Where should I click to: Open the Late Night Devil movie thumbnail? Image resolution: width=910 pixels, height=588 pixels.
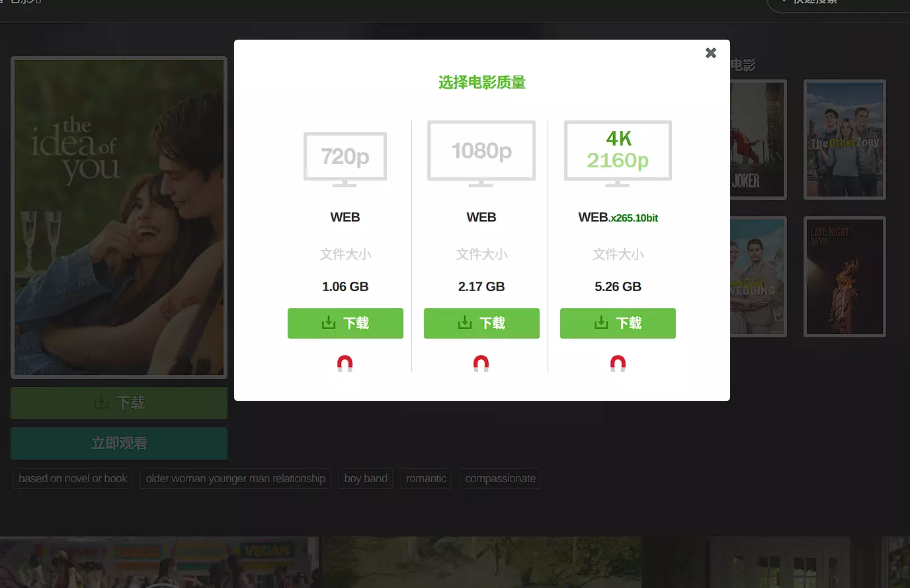[845, 276]
